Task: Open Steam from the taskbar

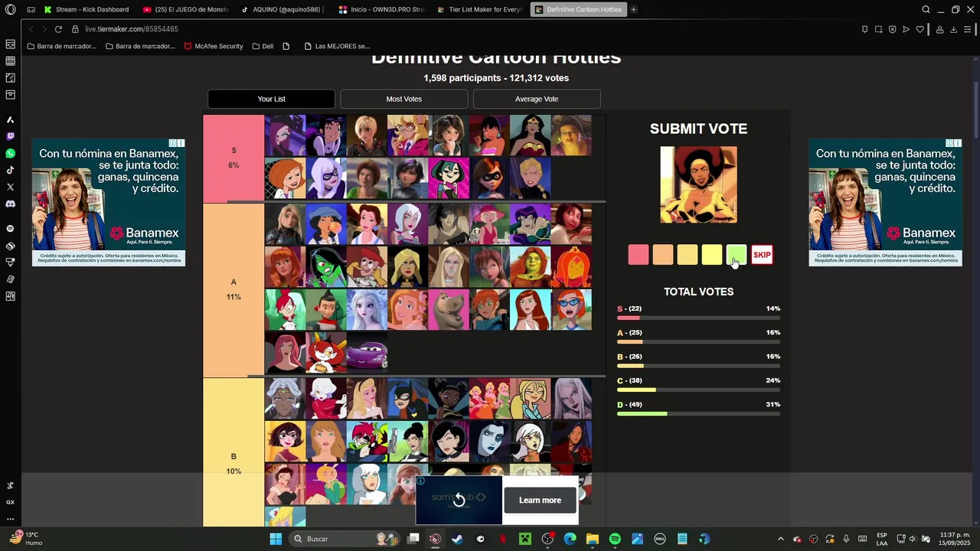Action: pyautogui.click(x=457, y=539)
